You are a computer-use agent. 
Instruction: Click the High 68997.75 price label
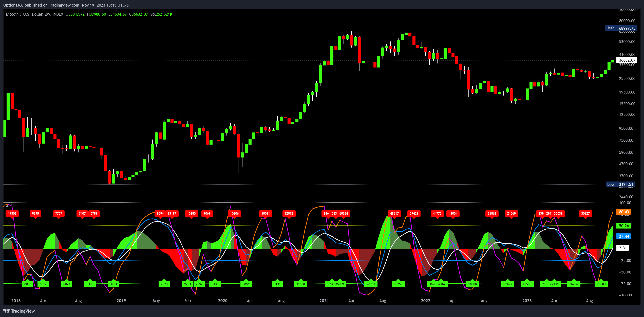(621, 28)
